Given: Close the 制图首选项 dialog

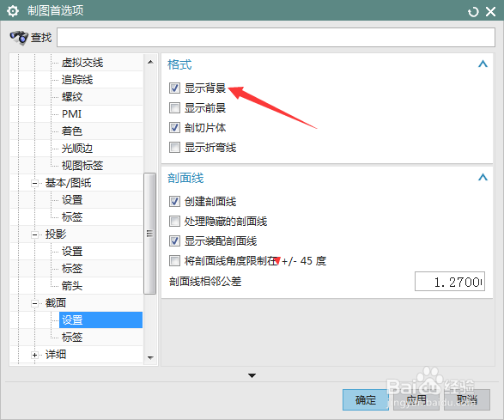Looking at the screenshot, I should click(490, 12).
